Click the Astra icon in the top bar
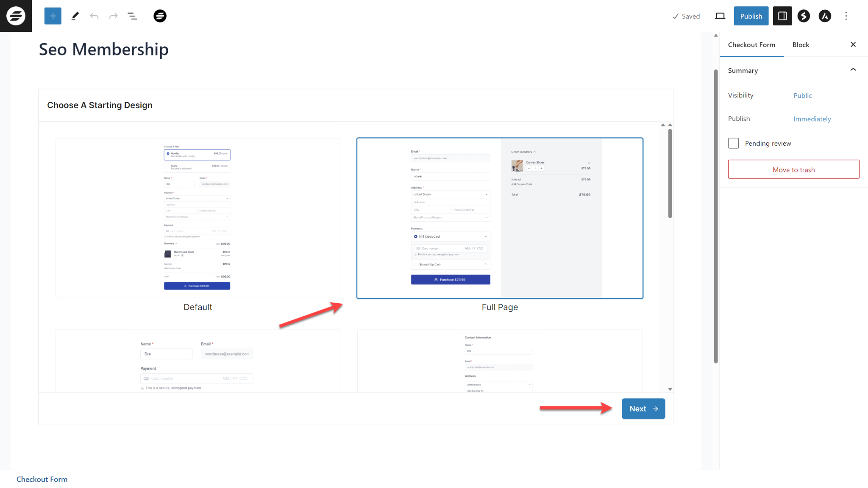Image resolution: width=868 pixels, height=488 pixels. click(825, 16)
